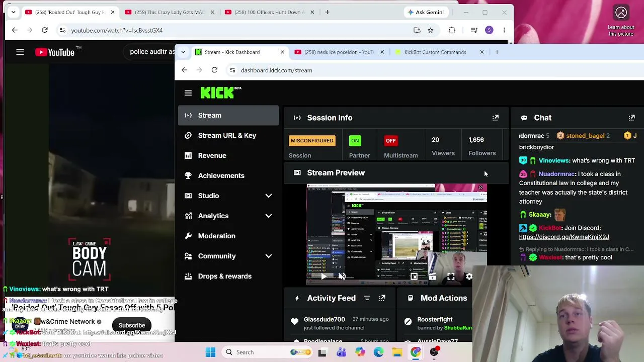Toggle the Partner ON badge
Image resolution: width=644 pixels, height=362 pixels.
click(x=355, y=141)
